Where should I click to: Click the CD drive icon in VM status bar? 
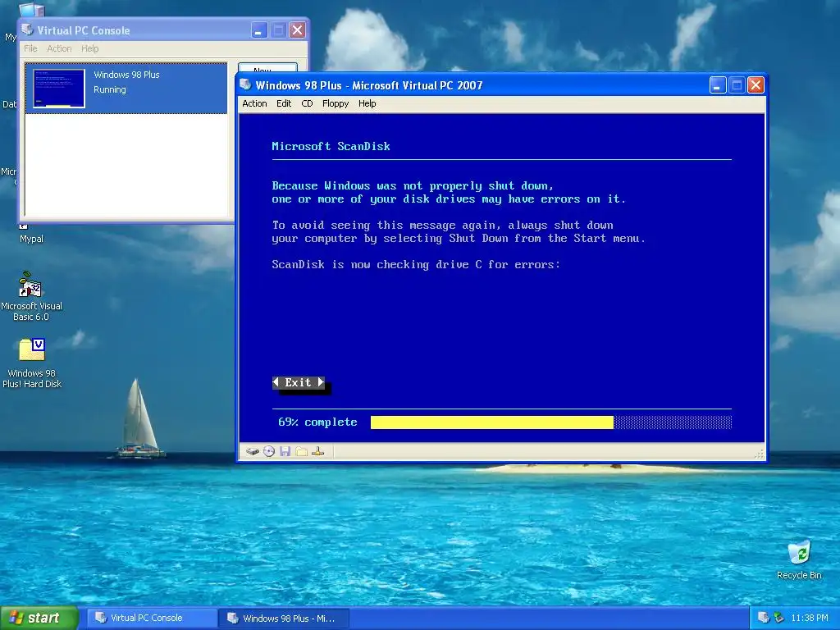click(269, 452)
